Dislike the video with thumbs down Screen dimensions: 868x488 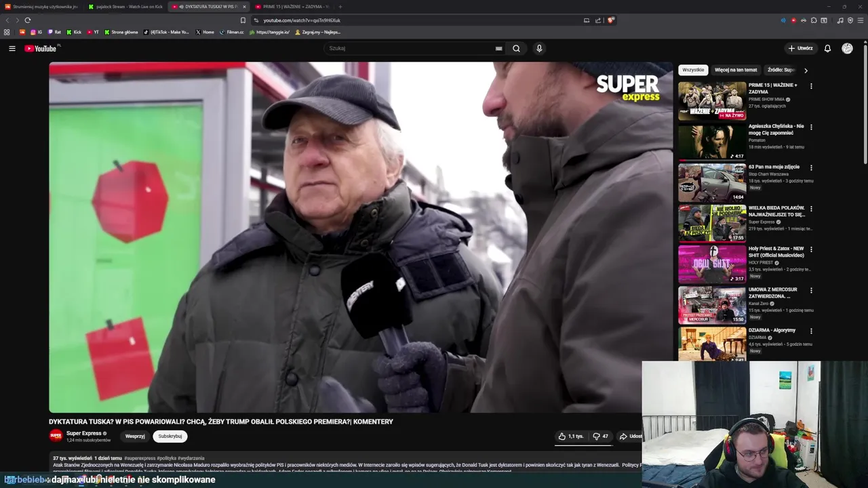coord(601,436)
